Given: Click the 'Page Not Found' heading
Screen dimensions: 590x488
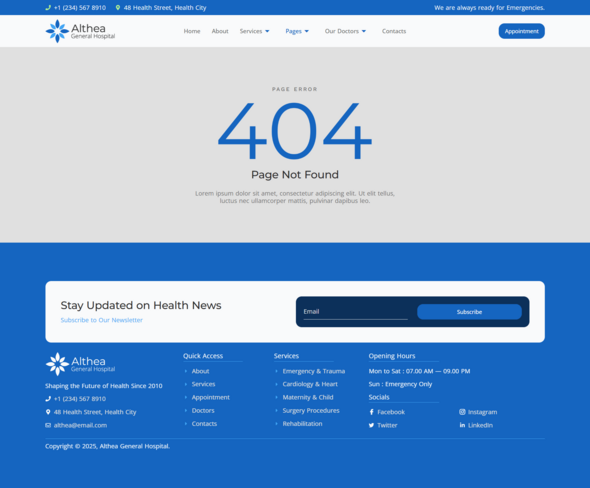Looking at the screenshot, I should [x=295, y=175].
